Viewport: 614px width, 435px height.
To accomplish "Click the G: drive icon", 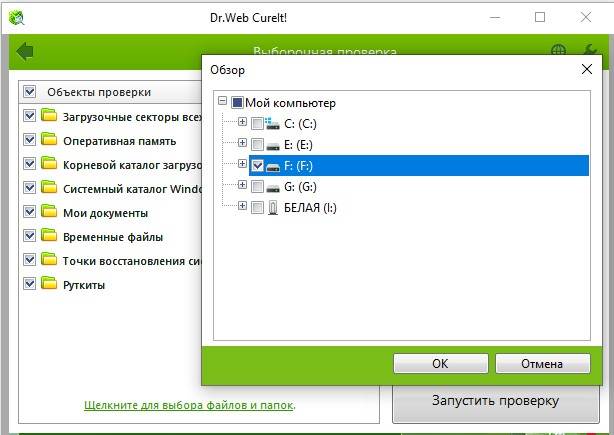I will click(273, 188).
